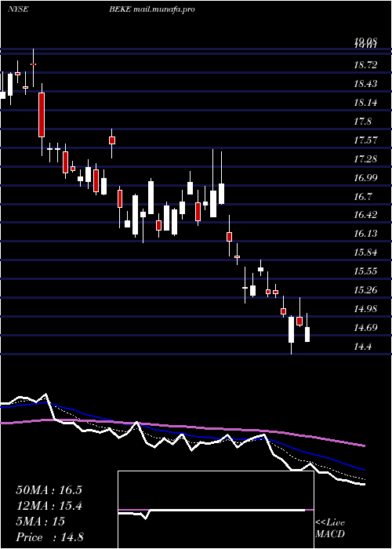
Task: Select the 14.98 price level label
Action: (x=366, y=309)
